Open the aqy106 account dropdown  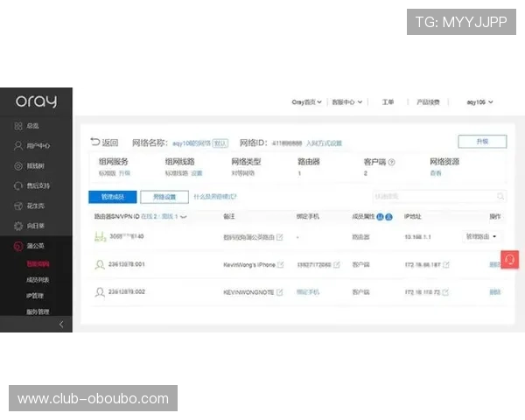click(479, 101)
